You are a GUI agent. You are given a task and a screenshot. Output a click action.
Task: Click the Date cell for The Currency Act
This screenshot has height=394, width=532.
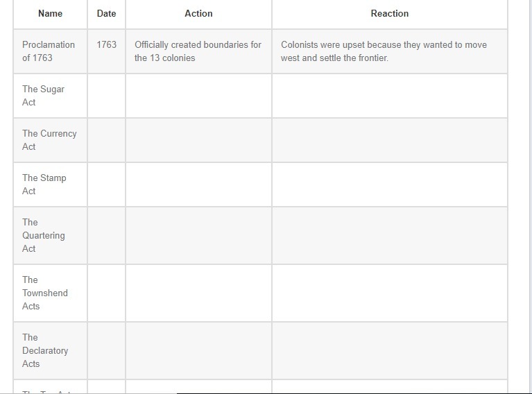point(106,140)
